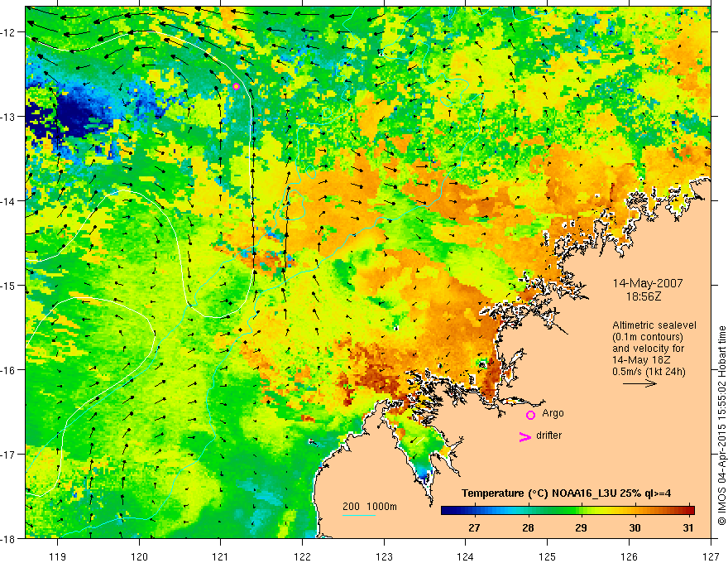The width and height of the screenshot is (728, 563).
Task: Click the latitude axis label -16
Action: pyautogui.click(x=9, y=370)
